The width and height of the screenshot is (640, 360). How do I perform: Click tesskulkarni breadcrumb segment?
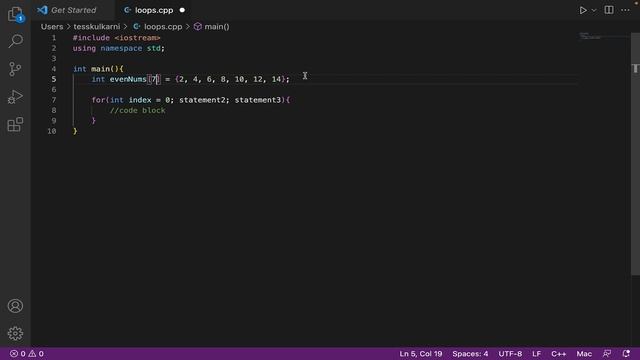(x=97, y=27)
